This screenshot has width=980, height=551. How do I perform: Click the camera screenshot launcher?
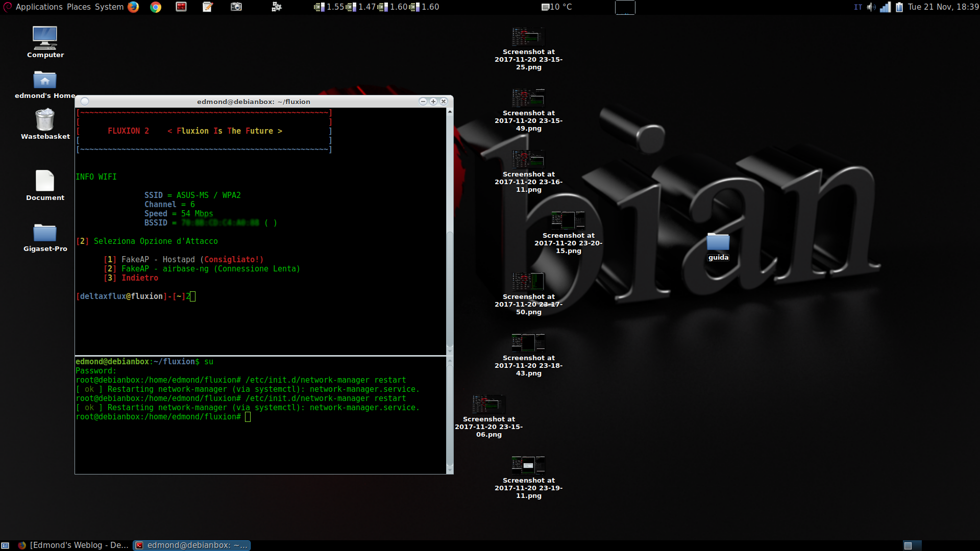pyautogui.click(x=236, y=7)
